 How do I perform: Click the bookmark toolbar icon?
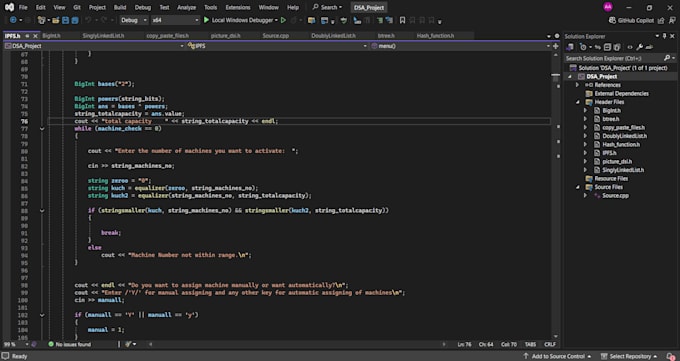[x=402, y=20]
